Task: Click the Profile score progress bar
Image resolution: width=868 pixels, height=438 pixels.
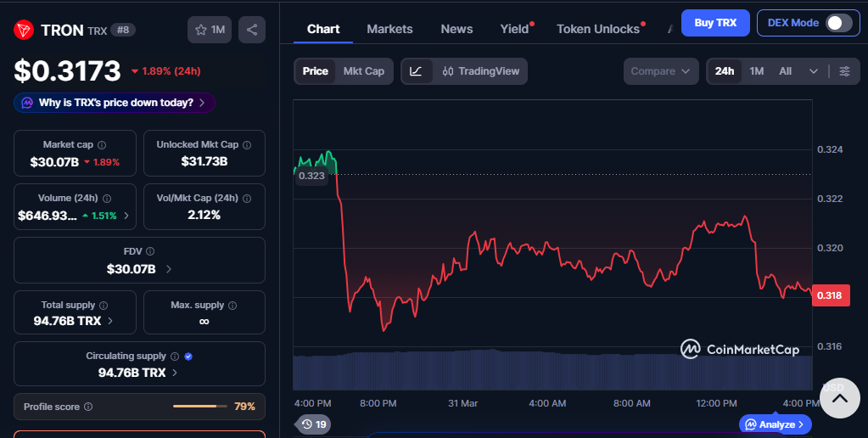Action: pyautogui.click(x=195, y=407)
